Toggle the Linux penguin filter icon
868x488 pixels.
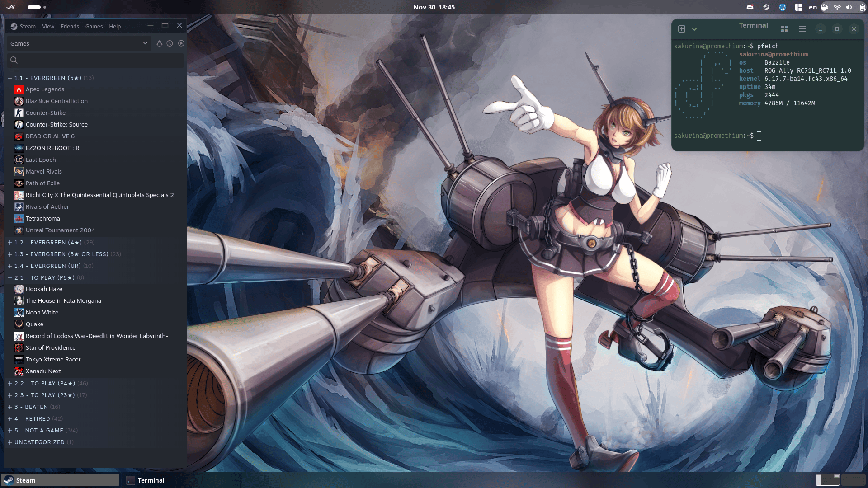point(159,43)
